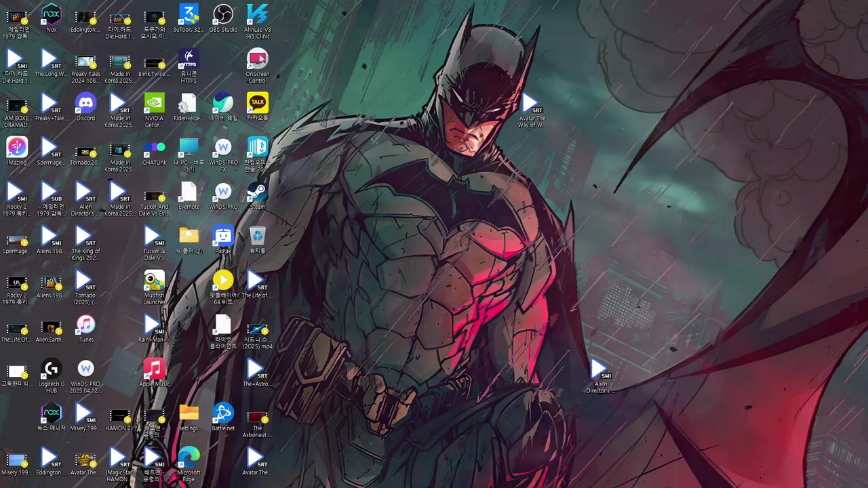The height and width of the screenshot is (488, 868).
Task: Select the Avatar The Way of W... SRT file
Action: pos(532,110)
